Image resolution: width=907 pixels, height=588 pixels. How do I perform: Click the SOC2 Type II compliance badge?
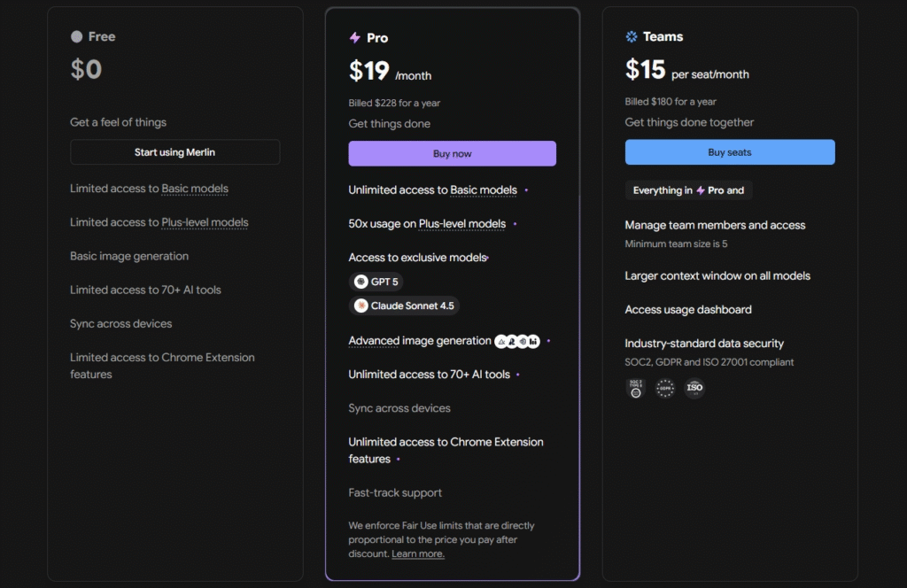[x=636, y=388]
